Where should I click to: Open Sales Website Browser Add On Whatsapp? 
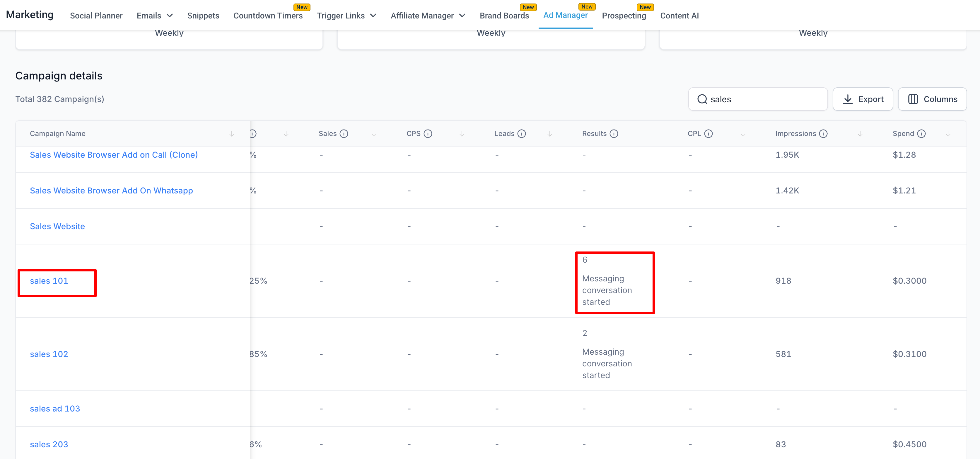point(111,190)
